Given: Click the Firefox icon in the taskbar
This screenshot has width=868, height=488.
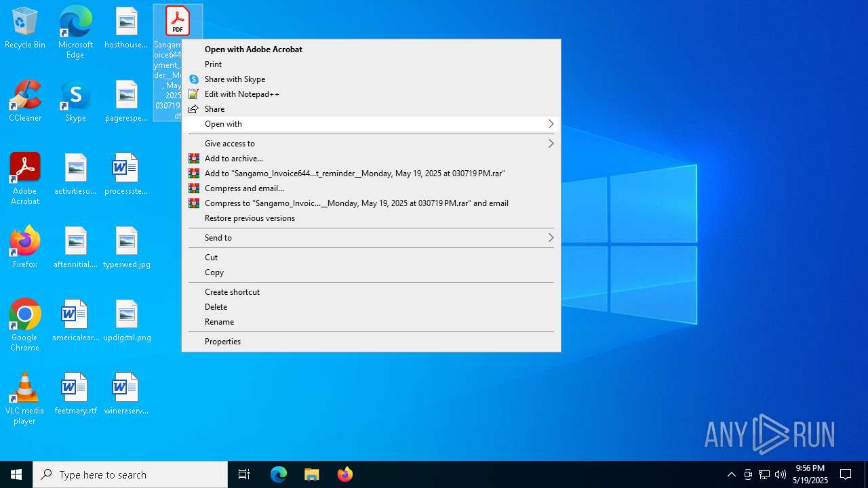Looking at the screenshot, I should [345, 474].
